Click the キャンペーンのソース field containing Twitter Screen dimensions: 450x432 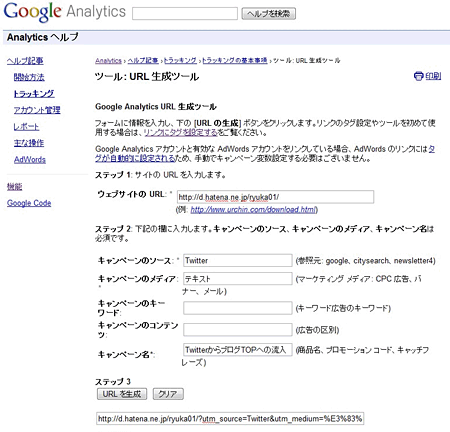238,260
